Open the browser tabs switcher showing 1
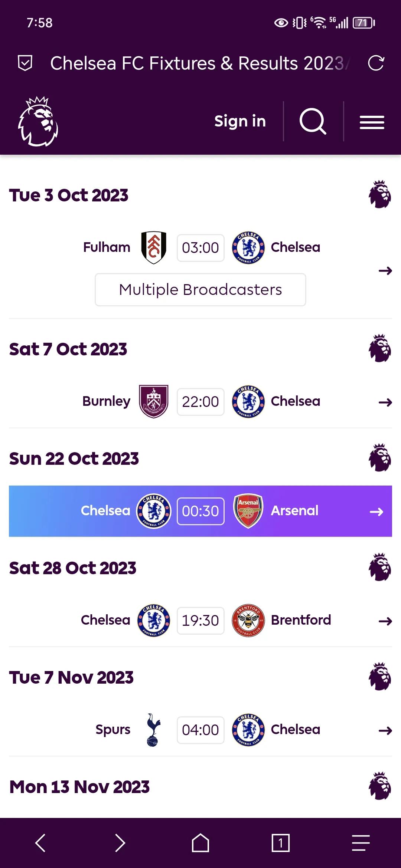The height and width of the screenshot is (868, 401). pos(280,843)
